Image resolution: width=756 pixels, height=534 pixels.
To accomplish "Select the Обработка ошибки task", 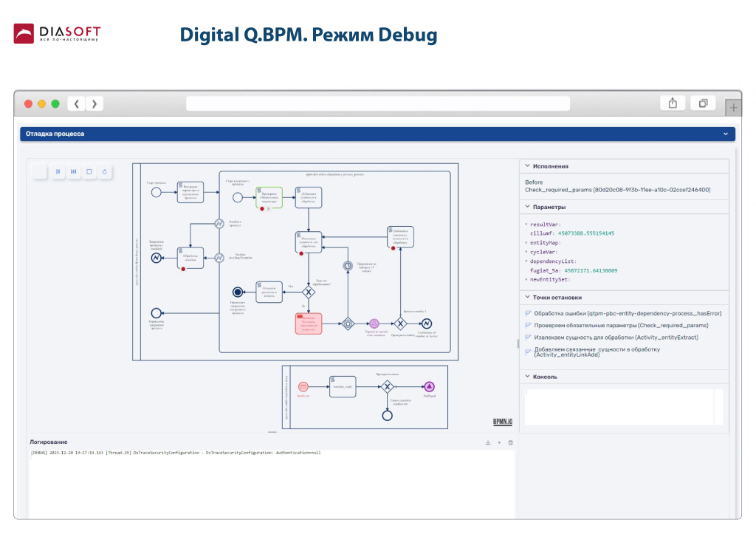I will click(190, 258).
